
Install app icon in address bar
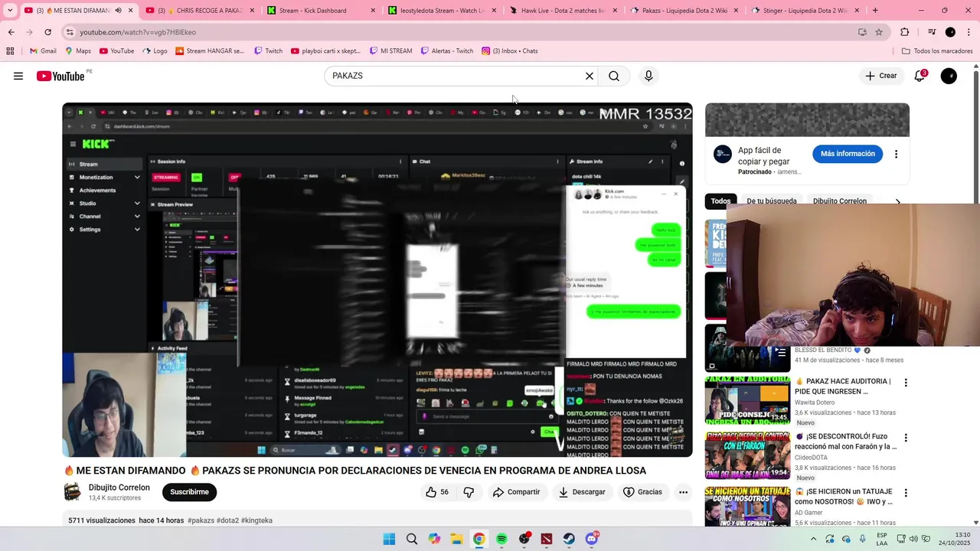[862, 32]
